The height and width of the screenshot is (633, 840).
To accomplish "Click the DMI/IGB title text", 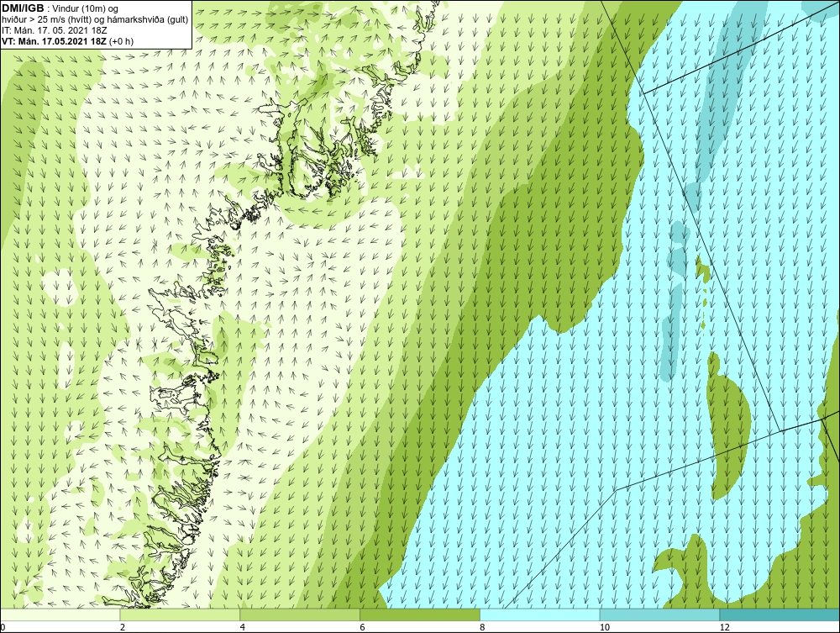I will click(23, 8).
